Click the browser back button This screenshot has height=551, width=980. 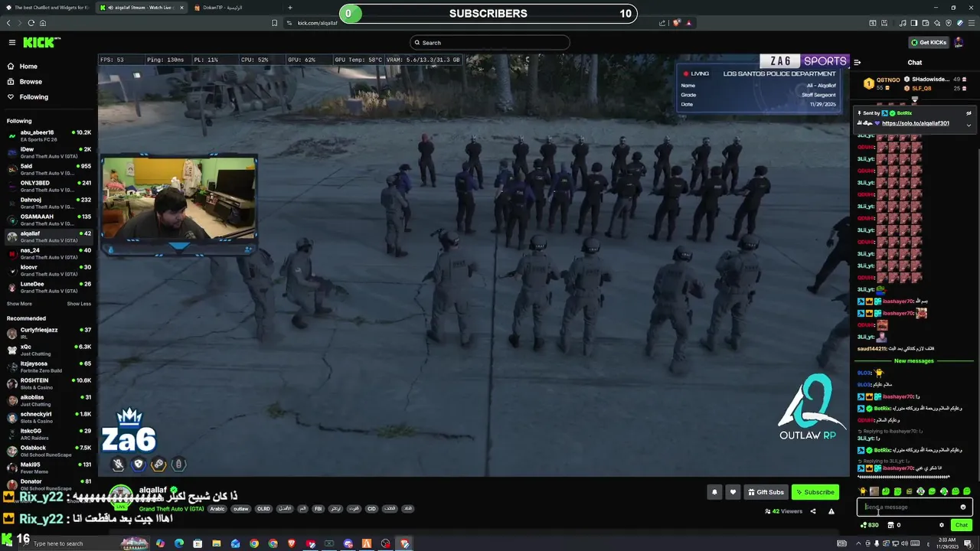tap(7, 23)
